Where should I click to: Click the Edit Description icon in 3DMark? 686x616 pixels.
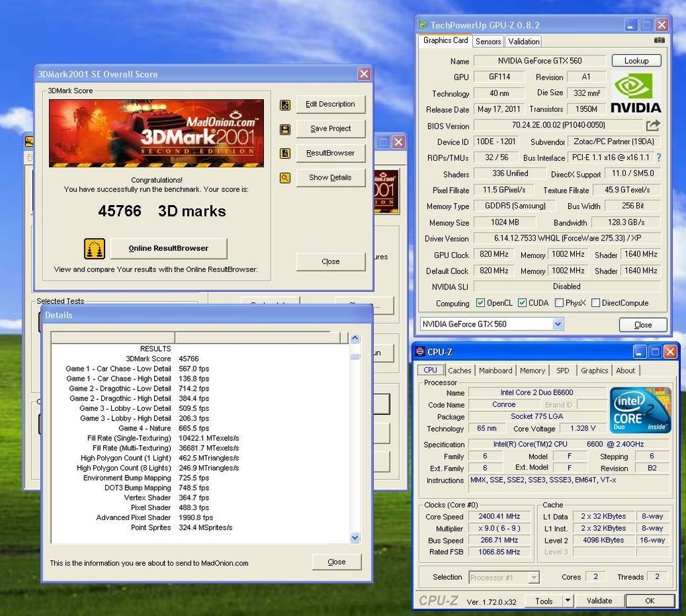(x=285, y=105)
